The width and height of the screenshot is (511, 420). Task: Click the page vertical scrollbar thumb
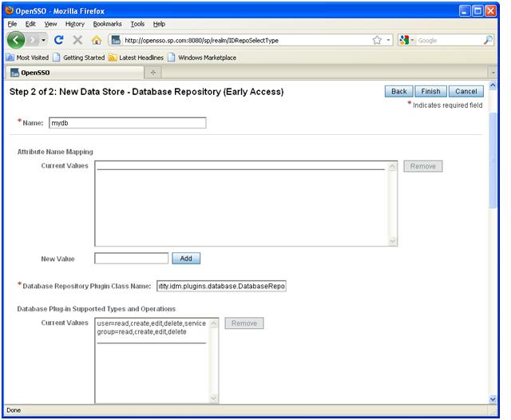tap(493, 160)
